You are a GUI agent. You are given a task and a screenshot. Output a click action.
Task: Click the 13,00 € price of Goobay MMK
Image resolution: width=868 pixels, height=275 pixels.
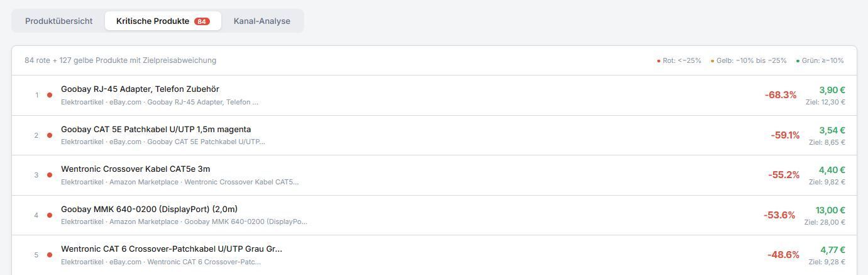point(830,210)
